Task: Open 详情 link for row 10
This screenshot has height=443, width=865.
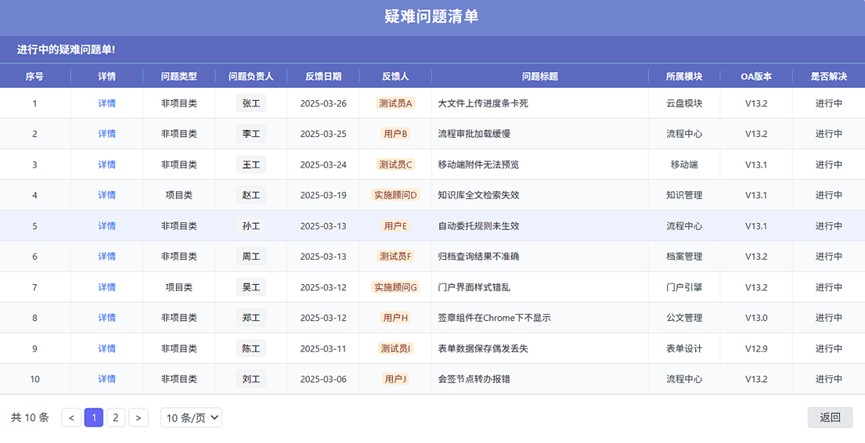Action: tap(107, 379)
